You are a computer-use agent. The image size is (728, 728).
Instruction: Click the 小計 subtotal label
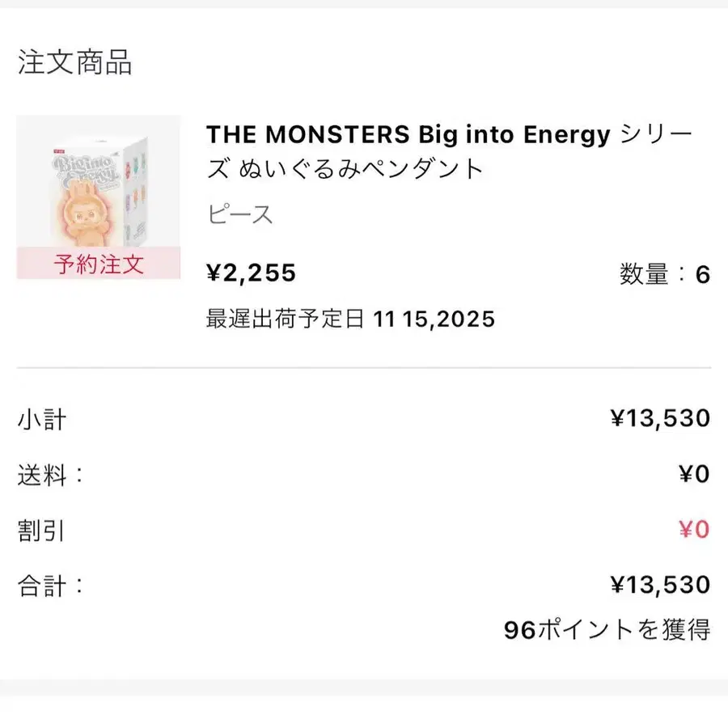click(x=42, y=420)
